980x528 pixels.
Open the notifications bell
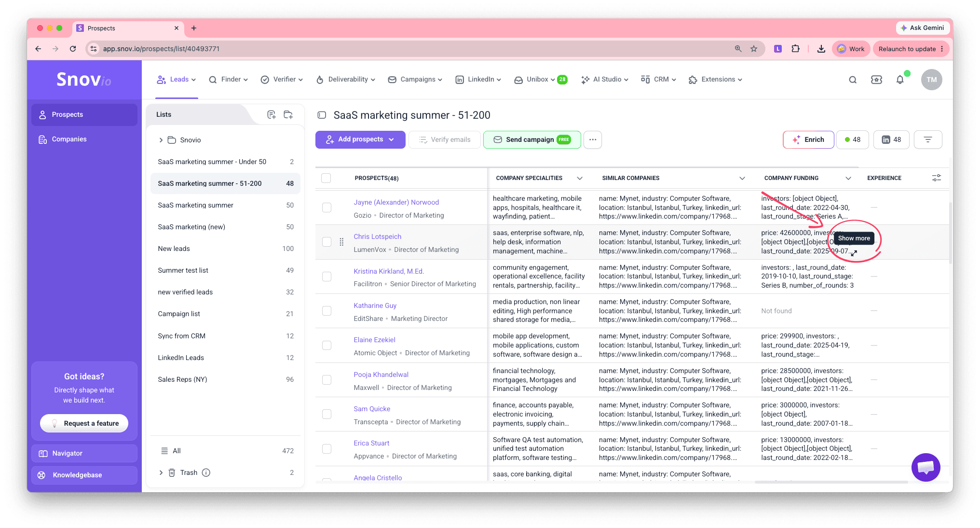tap(900, 80)
